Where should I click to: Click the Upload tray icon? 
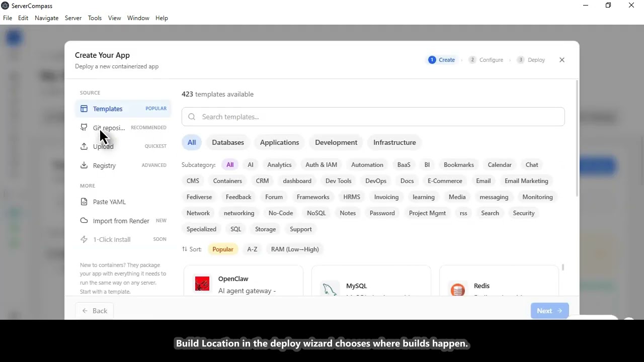point(84,146)
